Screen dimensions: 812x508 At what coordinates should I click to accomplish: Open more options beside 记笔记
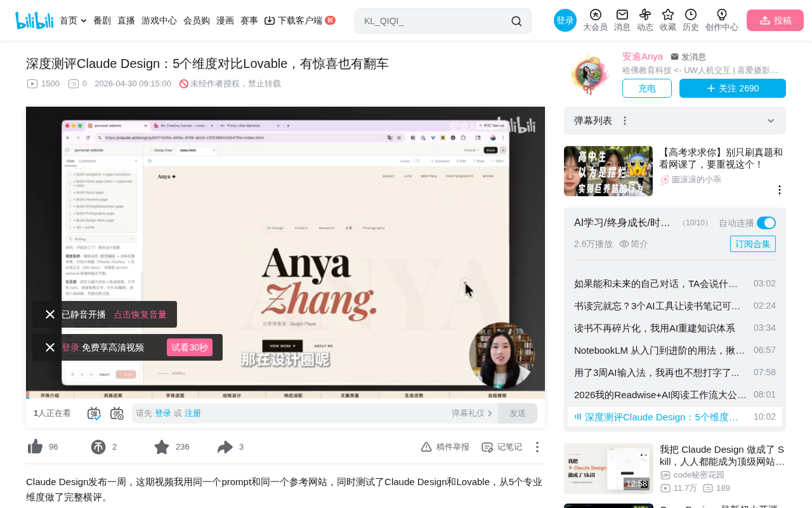point(537,447)
